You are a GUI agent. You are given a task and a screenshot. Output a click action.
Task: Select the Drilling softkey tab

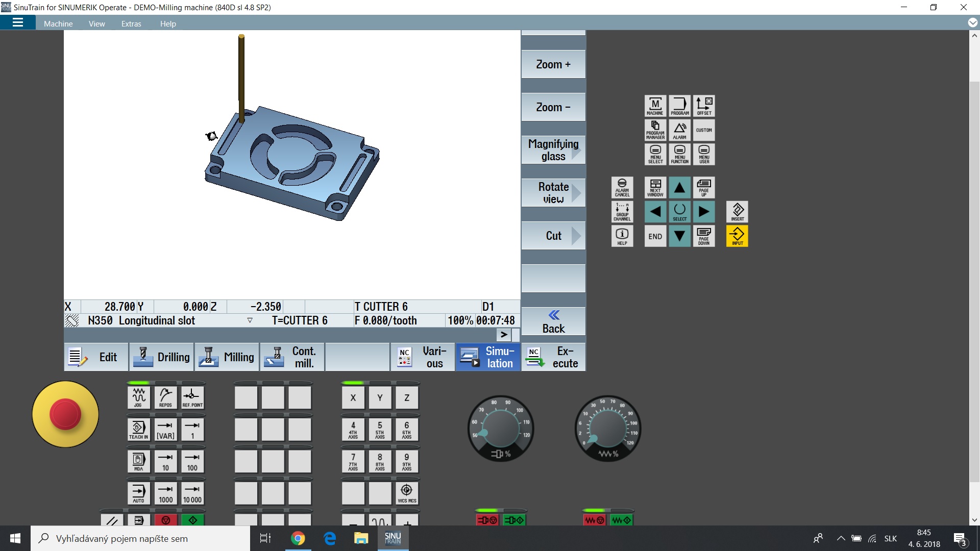point(161,357)
